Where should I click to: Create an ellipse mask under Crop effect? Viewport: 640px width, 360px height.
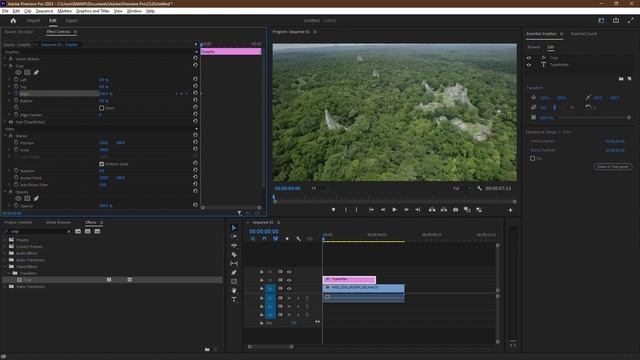tap(18, 72)
